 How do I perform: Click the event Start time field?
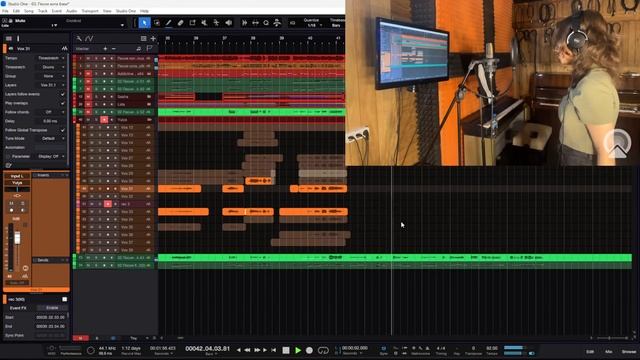[50, 317]
